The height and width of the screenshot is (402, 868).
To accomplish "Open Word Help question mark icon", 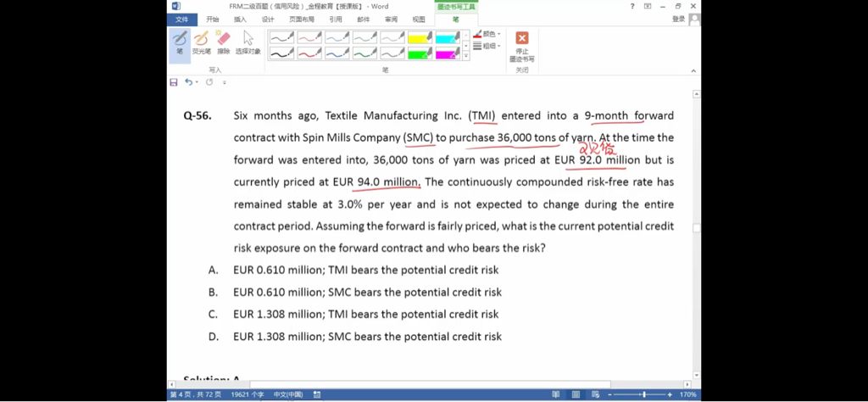I will (632, 6).
